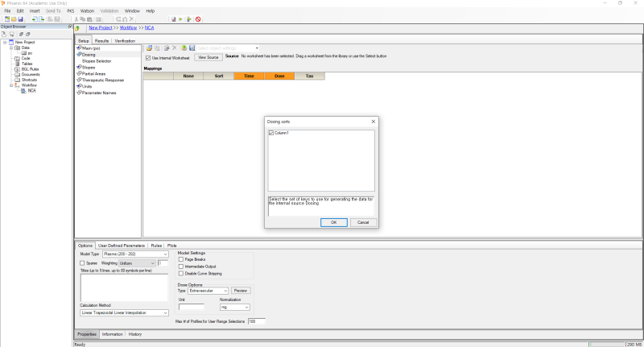Click the View Source button
This screenshot has height=347, width=644.
pyautogui.click(x=208, y=57)
